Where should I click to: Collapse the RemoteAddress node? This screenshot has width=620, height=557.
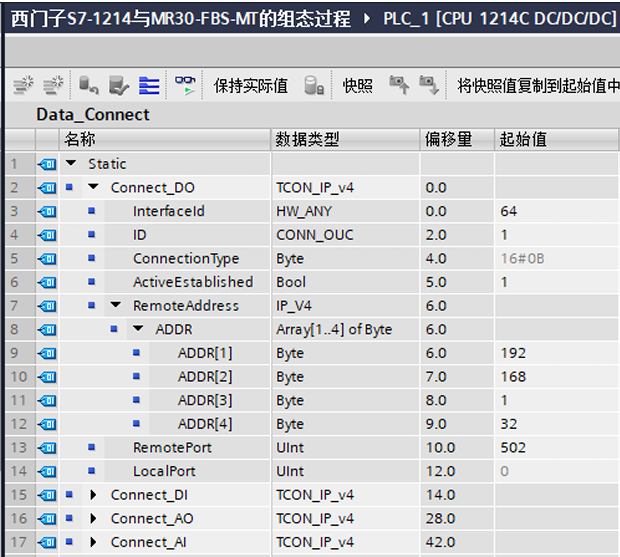pos(115,304)
